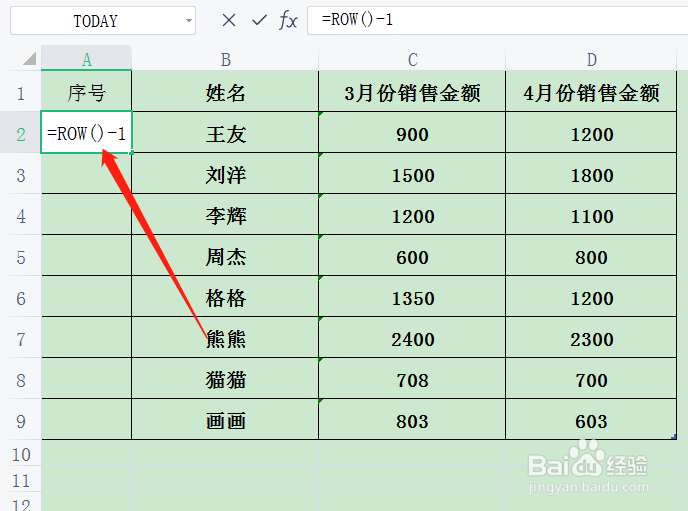Click the 3月份销售金额 header cell
Viewport: 688px width, 511px height.
coord(412,93)
